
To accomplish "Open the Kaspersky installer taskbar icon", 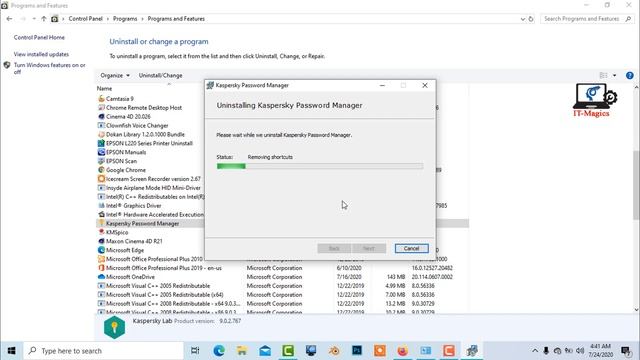I will [x=472, y=351].
